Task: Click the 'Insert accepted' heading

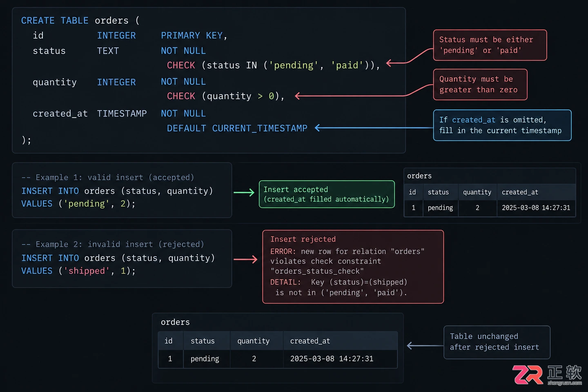Action: 296,189
